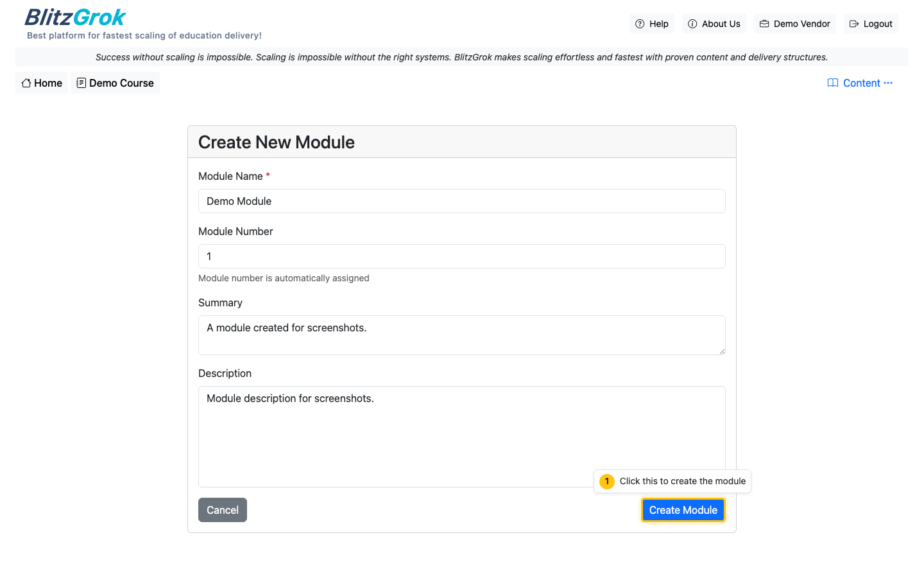Click inside the Summary text area

coord(461,335)
